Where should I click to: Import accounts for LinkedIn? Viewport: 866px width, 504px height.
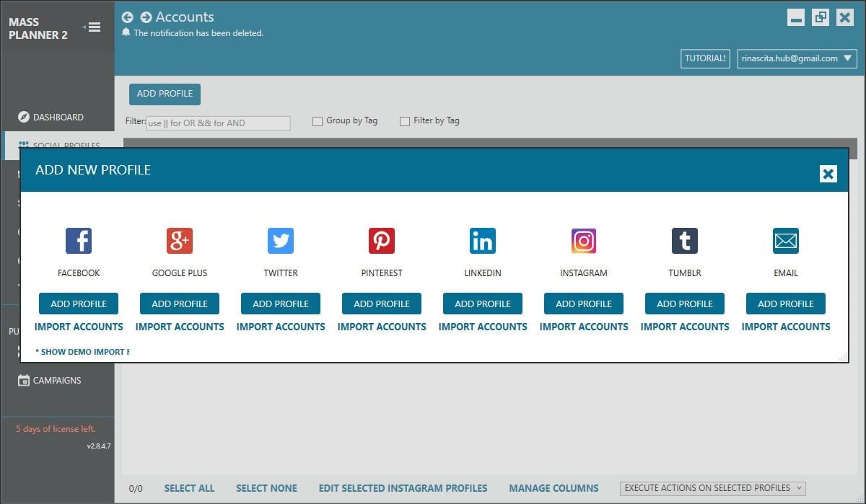[x=483, y=327]
